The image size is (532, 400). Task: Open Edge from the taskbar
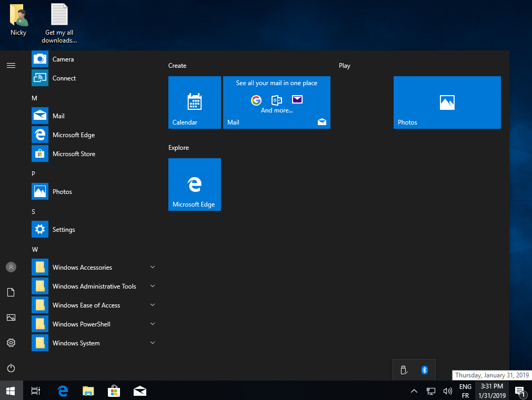click(x=63, y=391)
